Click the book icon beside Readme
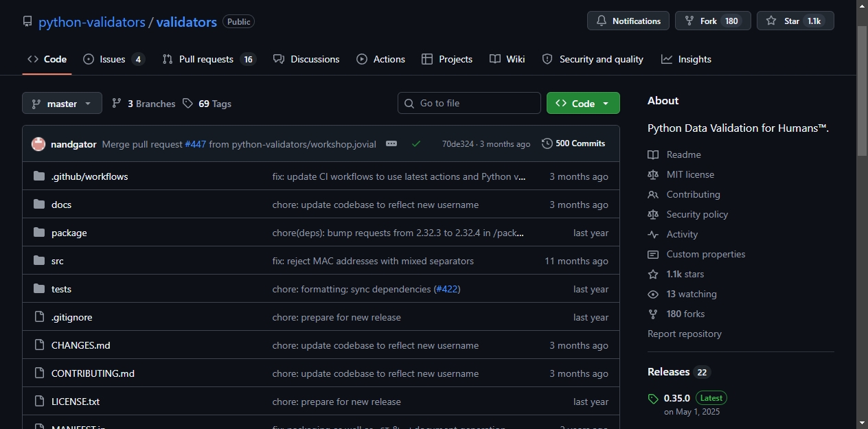 click(653, 154)
